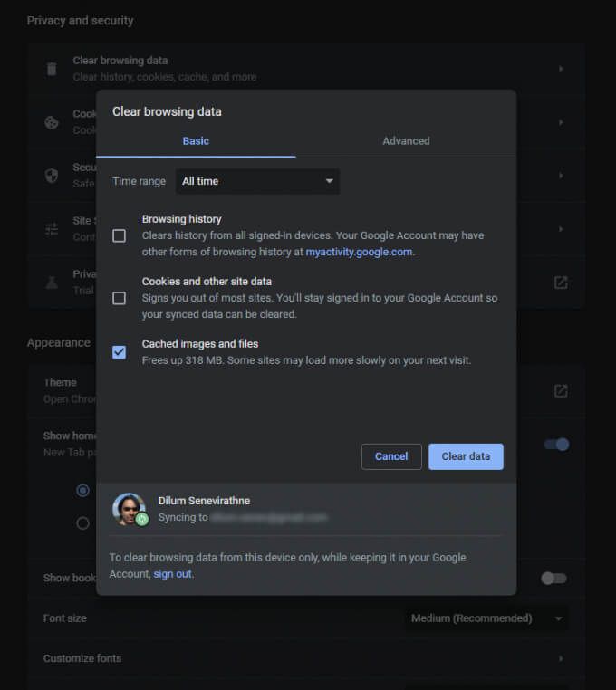The width and height of the screenshot is (616, 690).
Task: Click the sliders Site Settings icon
Action: pyautogui.click(x=52, y=229)
